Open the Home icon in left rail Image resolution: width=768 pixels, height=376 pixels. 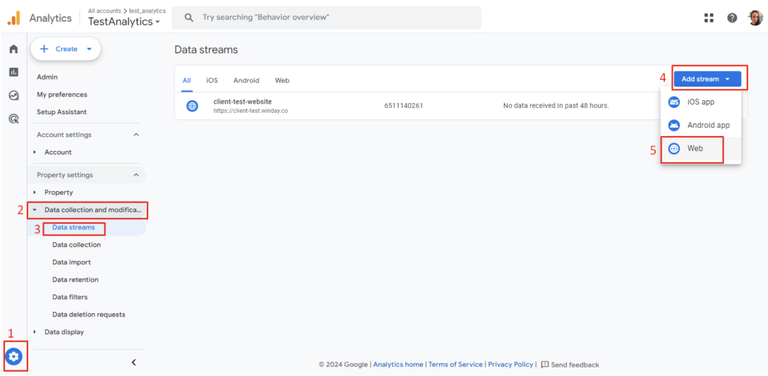(14, 49)
